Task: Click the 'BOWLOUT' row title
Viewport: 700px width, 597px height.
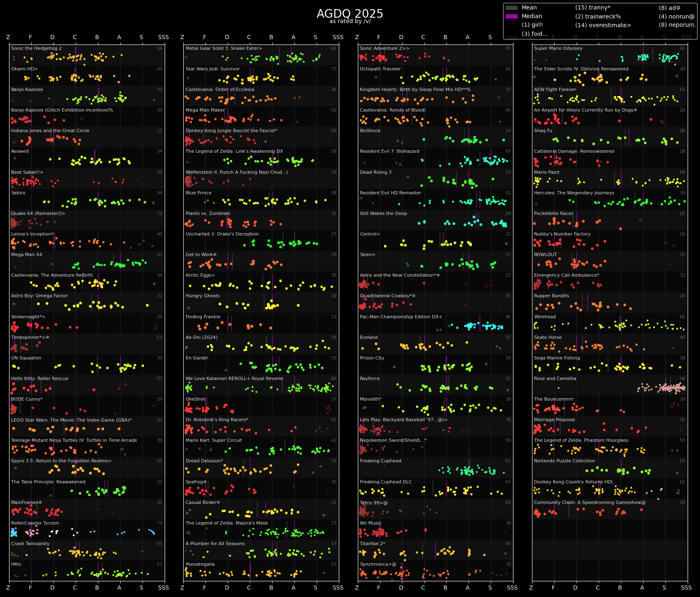Action: point(546,255)
